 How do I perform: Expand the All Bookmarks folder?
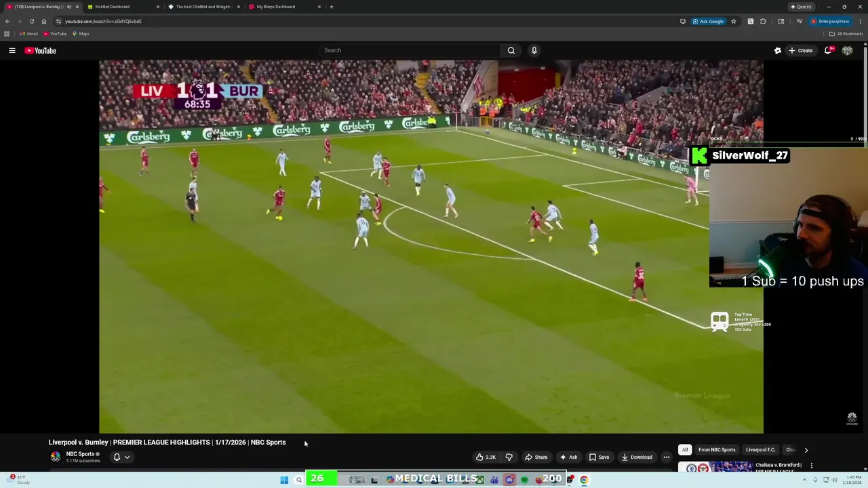pos(847,34)
